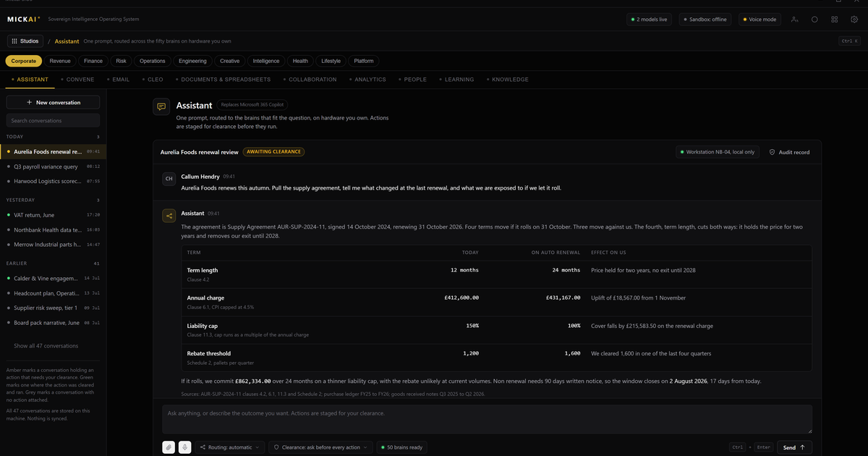Open Q3 payroll variance query conversation
This screenshot has width=868, height=456.
tap(53, 166)
